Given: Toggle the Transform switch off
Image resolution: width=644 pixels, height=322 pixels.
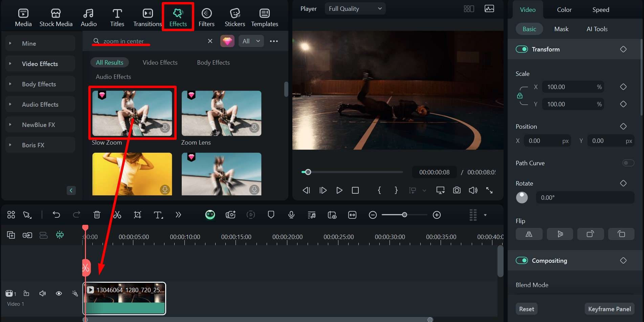Looking at the screenshot, I should 521,49.
